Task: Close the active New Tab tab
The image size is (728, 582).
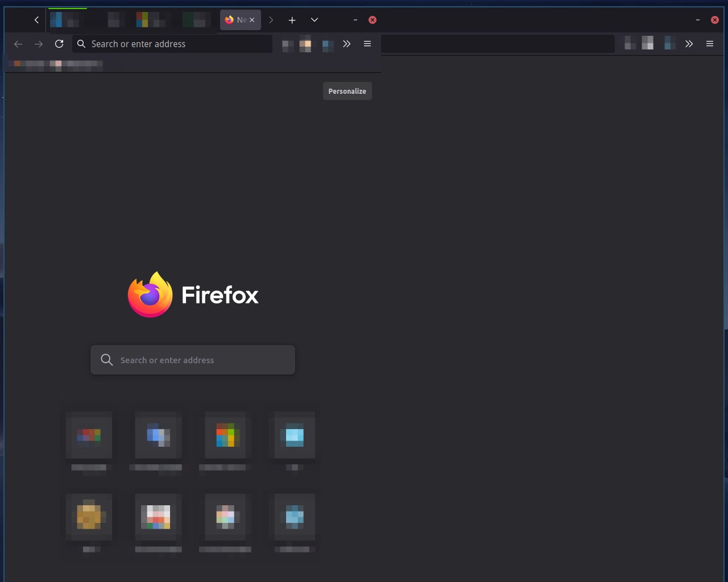Action: 252,20
